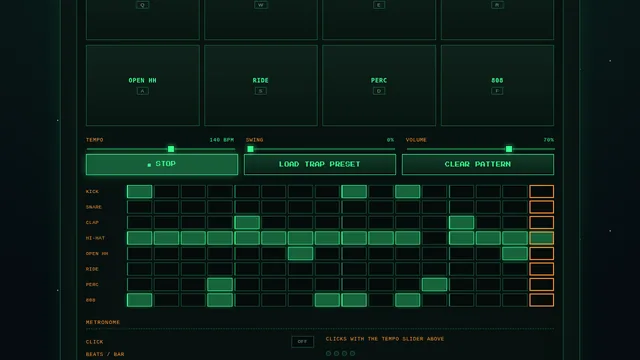Trigger the OPEN HH drum pad

pyautogui.click(x=142, y=85)
